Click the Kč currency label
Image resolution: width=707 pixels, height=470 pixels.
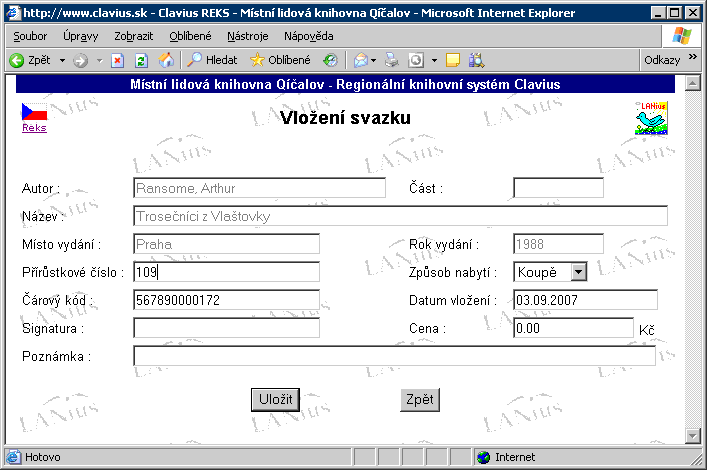coord(647,330)
